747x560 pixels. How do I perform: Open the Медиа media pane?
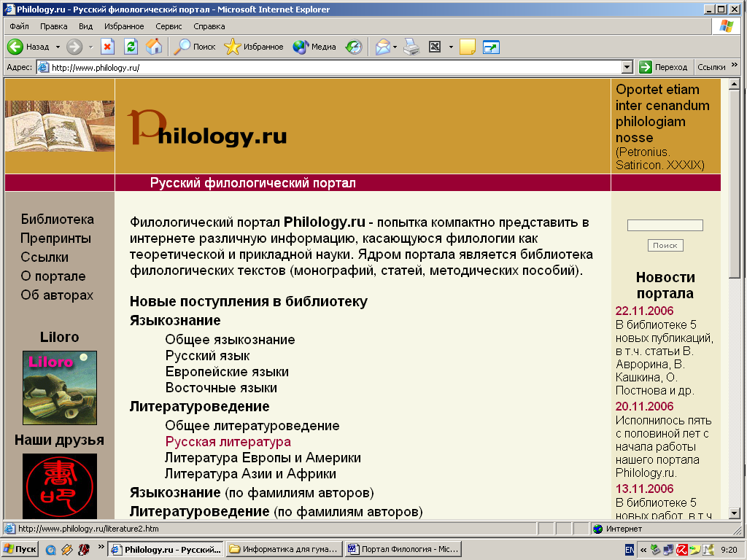coord(314,47)
